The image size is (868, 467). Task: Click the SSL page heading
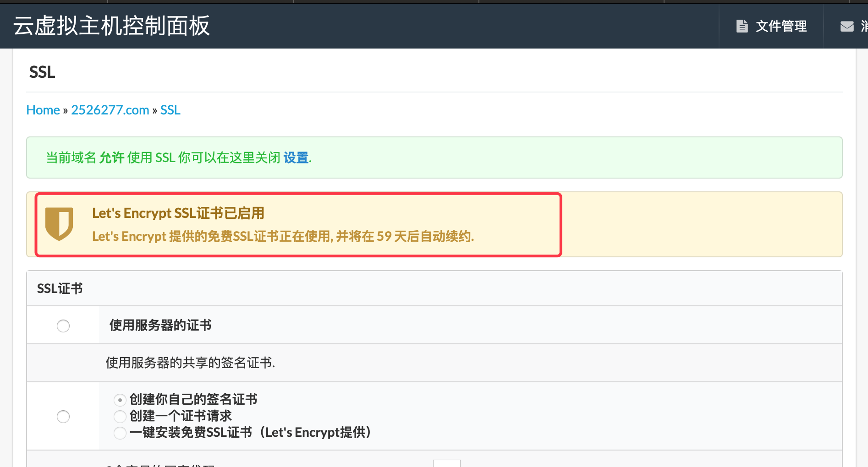pos(42,72)
